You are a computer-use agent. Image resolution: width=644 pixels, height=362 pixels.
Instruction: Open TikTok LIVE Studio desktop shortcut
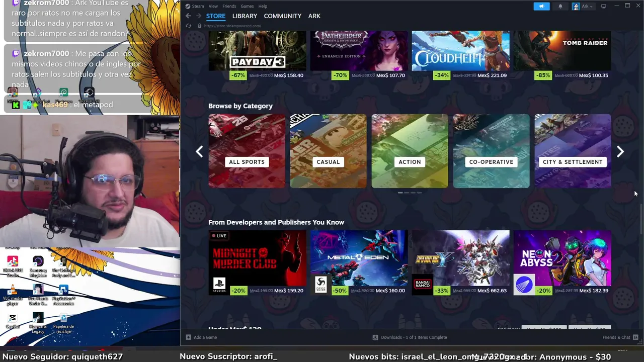tap(13, 266)
